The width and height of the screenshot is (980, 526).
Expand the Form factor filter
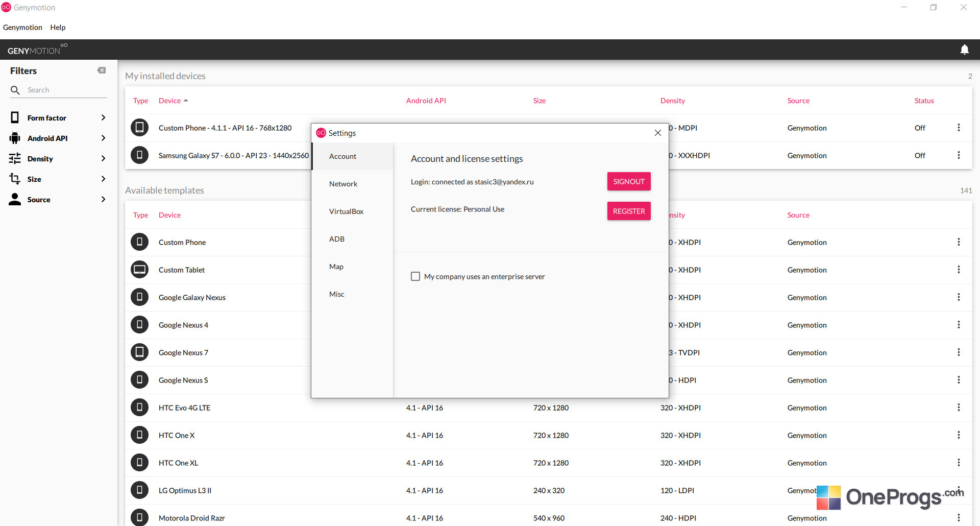click(103, 117)
